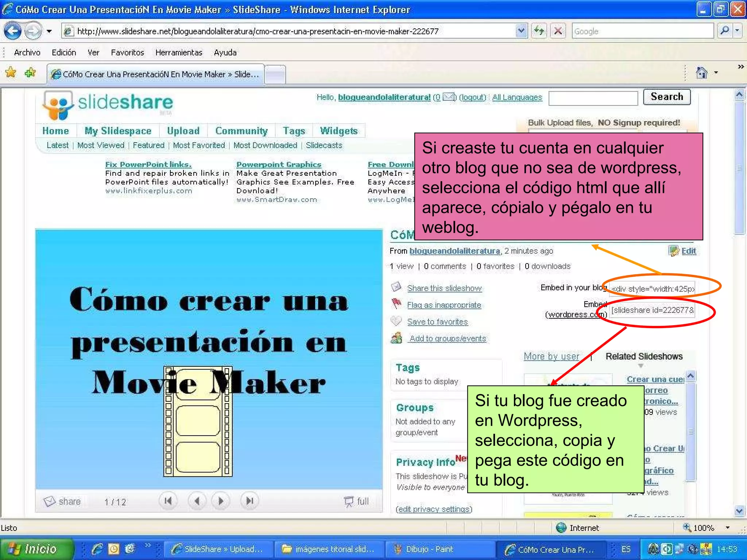
Task: Click the Google search magnifier icon
Action: tap(725, 31)
